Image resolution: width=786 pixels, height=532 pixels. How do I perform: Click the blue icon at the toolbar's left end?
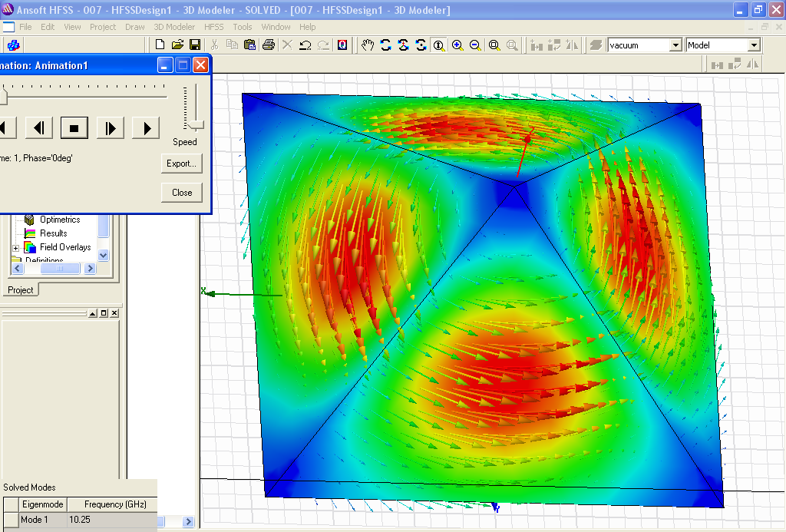point(14,45)
